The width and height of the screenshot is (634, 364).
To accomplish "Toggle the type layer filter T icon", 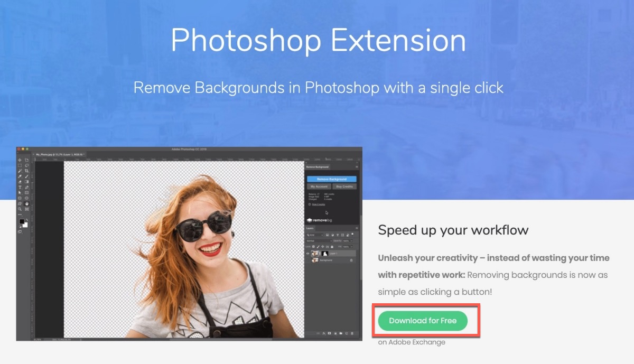I will coord(338,235).
